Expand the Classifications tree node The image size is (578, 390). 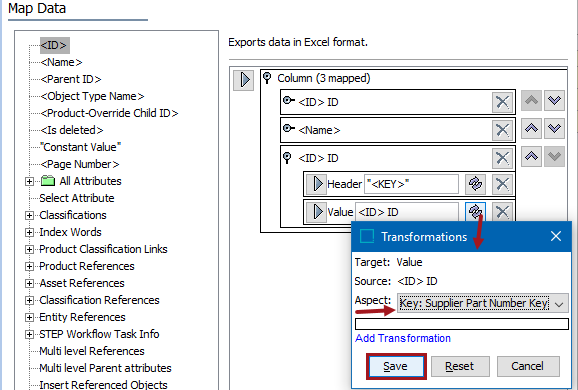tap(29, 215)
